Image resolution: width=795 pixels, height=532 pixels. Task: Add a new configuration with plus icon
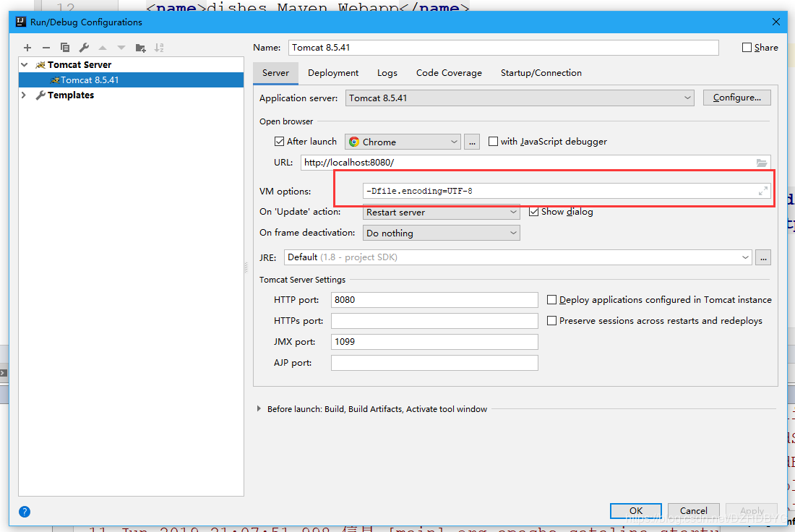pyautogui.click(x=27, y=48)
